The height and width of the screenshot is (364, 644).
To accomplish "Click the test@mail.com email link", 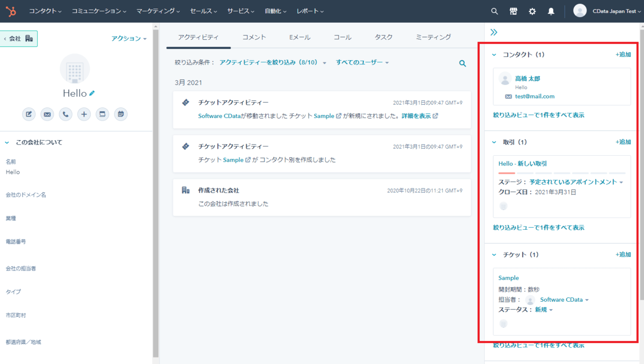I will point(535,97).
